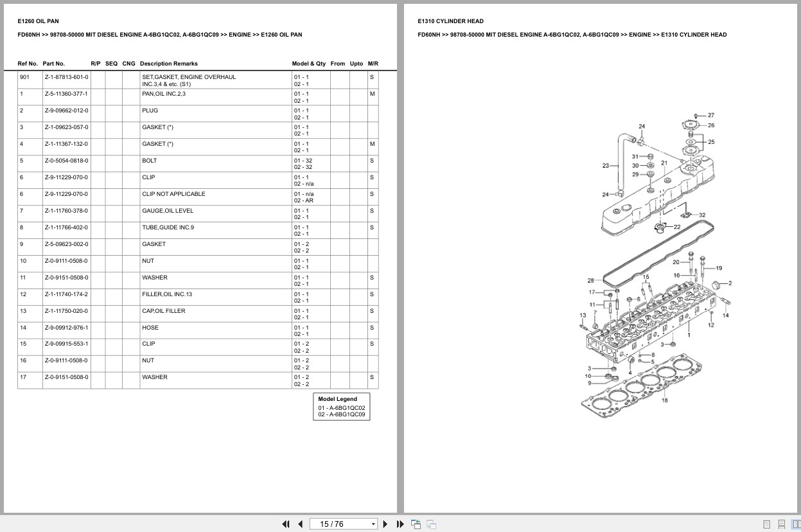The image size is (801, 532).
Task: Click part number Z-1-11750-020-0
Action: click(x=67, y=311)
